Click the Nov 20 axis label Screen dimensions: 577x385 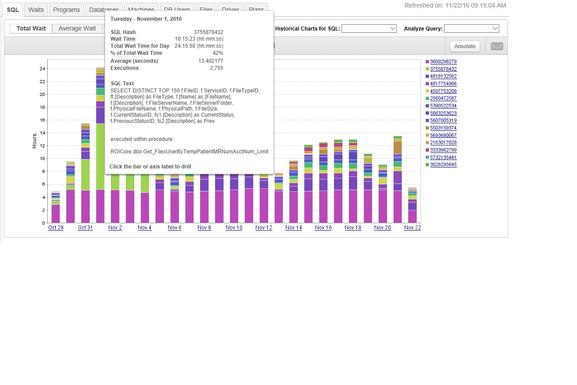point(382,228)
